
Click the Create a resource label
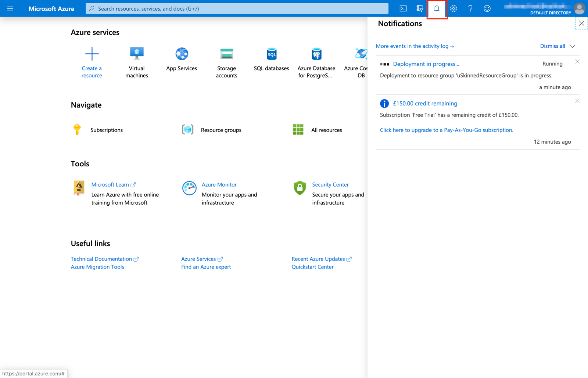coord(92,72)
